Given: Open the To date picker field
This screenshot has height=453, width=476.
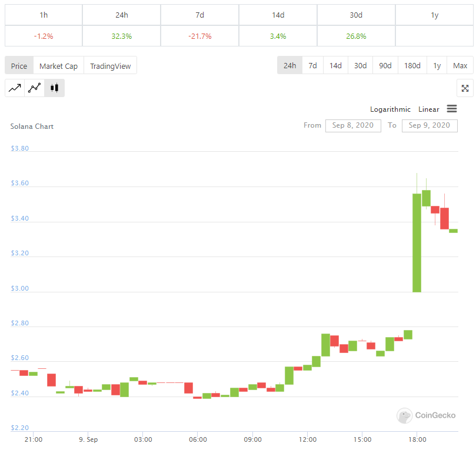Looking at the screenshot, I should coord(430,125).
